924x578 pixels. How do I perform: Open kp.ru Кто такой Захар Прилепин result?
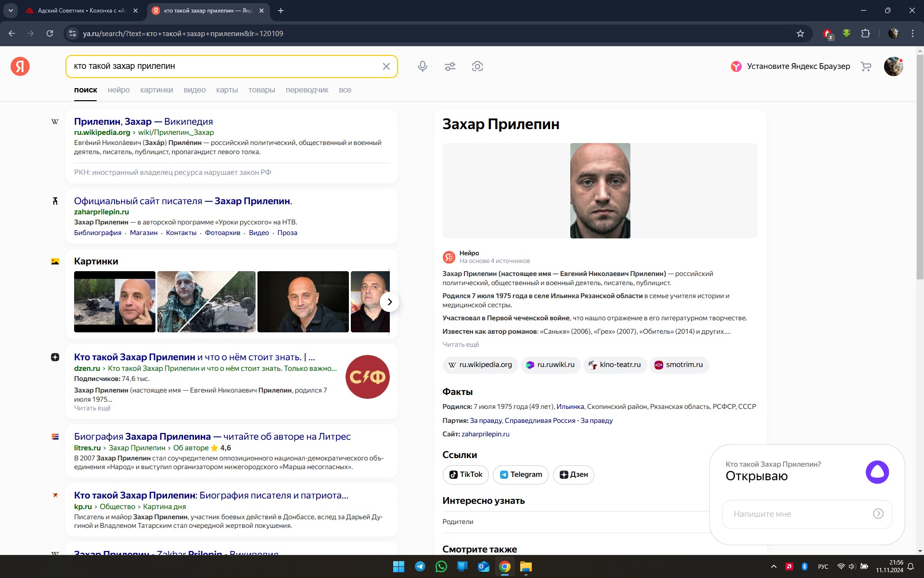[x=211, y=495]
